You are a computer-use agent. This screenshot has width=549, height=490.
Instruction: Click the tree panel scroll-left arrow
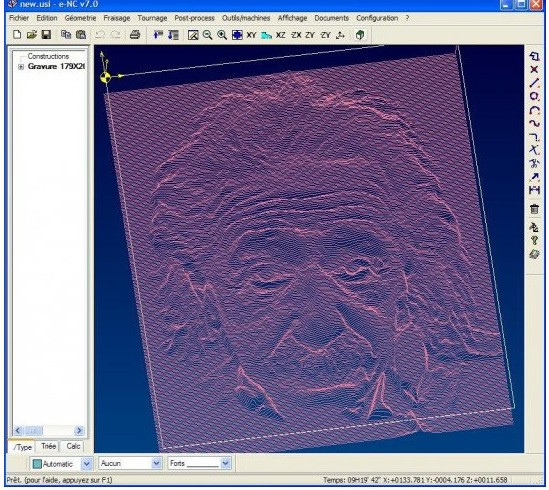coord(18,430)
